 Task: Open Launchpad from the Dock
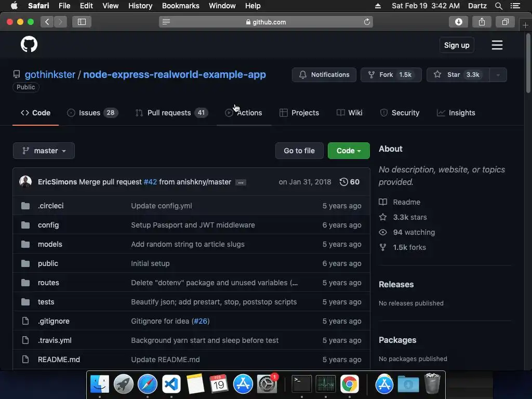tap(124, 384)
